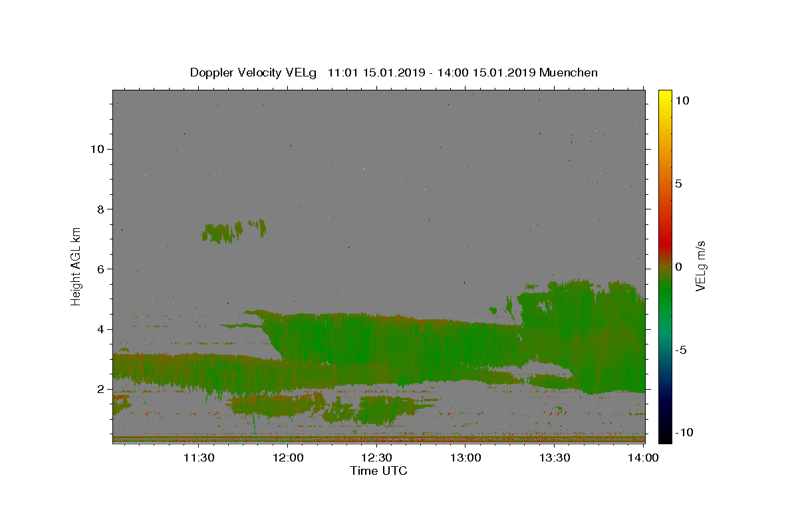The image size is (798, 532).
Task: Click the 12:30 time tick label
Action: [x=376, y=458]
